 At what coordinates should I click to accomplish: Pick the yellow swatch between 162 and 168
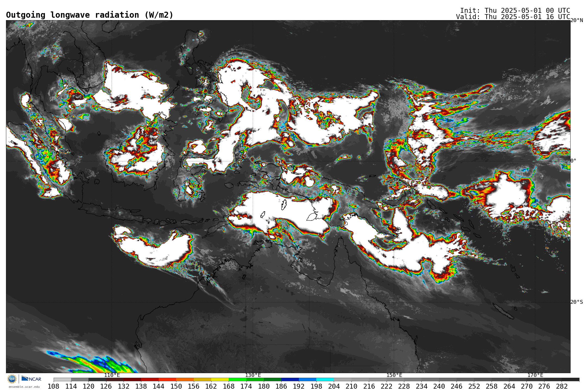click(x=220, y=379)
